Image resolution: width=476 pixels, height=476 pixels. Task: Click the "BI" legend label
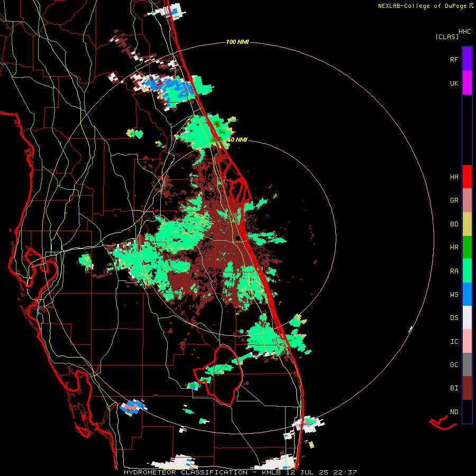[x=454, y=388]
